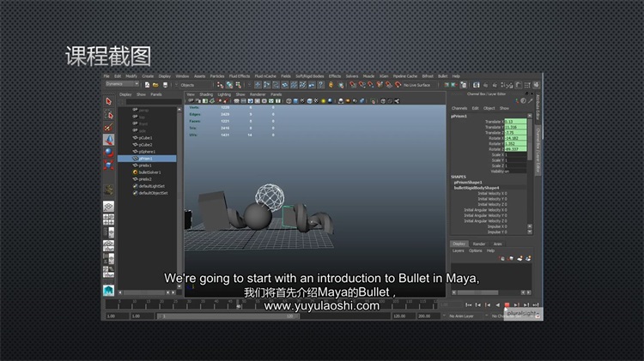Go to start of playback range

468,304
